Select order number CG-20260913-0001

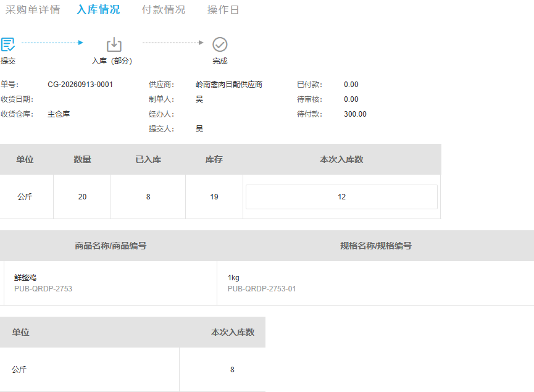[x=80, y=85]
